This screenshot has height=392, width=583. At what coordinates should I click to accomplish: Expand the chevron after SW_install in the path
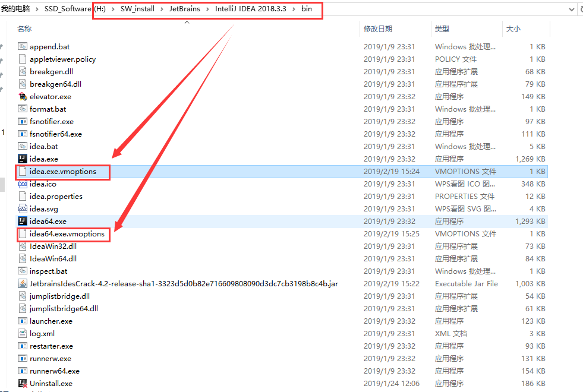coord(162,9)
